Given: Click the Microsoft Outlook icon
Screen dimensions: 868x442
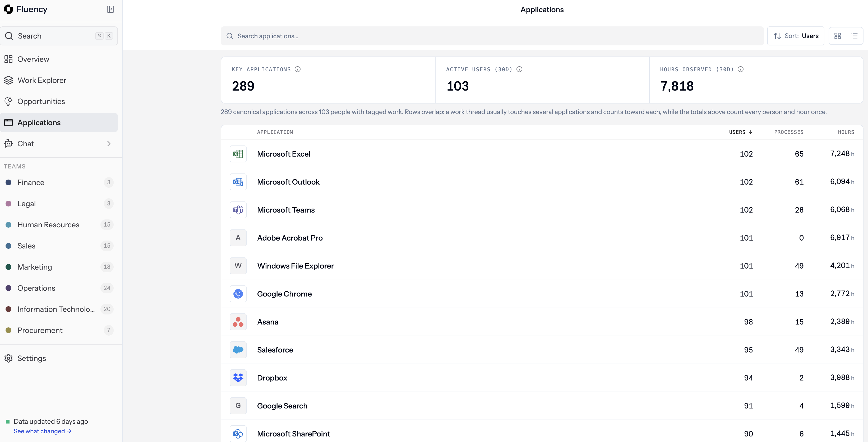Looking at the screenshot, I should 238,182.
